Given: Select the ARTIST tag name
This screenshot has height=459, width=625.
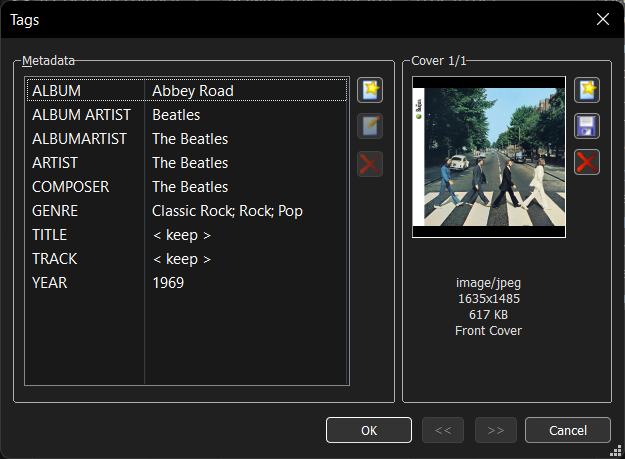Looking at the screenshot, I should 55,163.
